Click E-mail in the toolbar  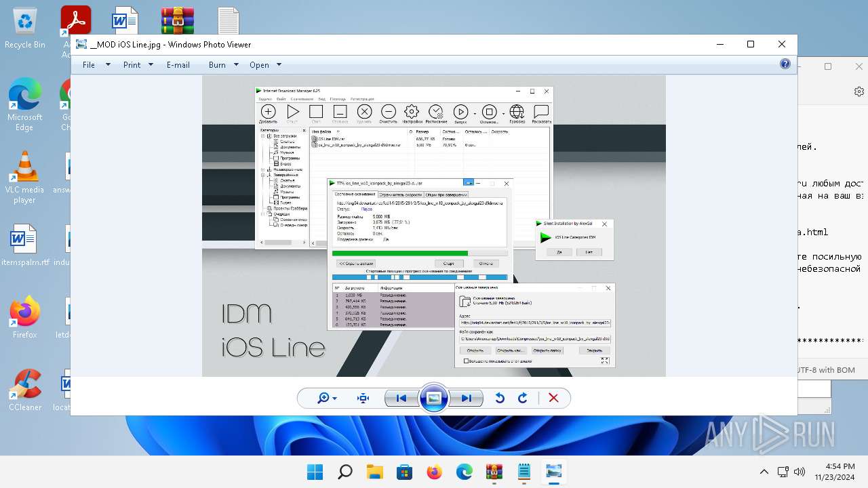click(x=178, y=65)
